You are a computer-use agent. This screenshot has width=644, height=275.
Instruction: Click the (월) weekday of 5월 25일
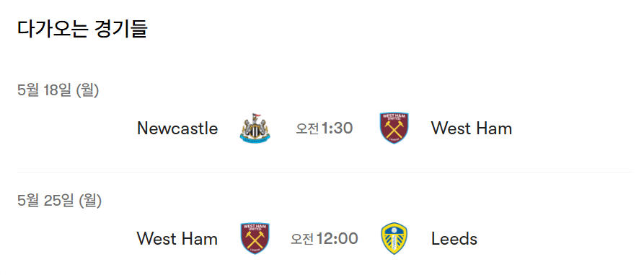(90, 200)
